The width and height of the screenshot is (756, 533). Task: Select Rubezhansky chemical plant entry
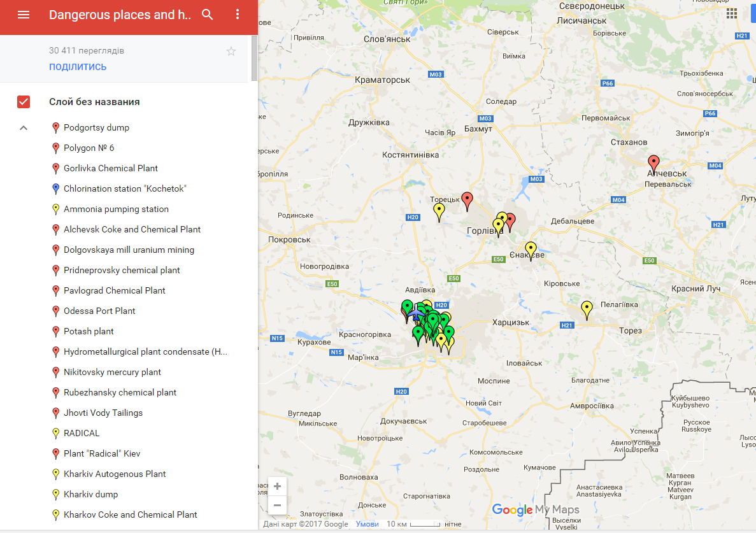coord(120,392)
